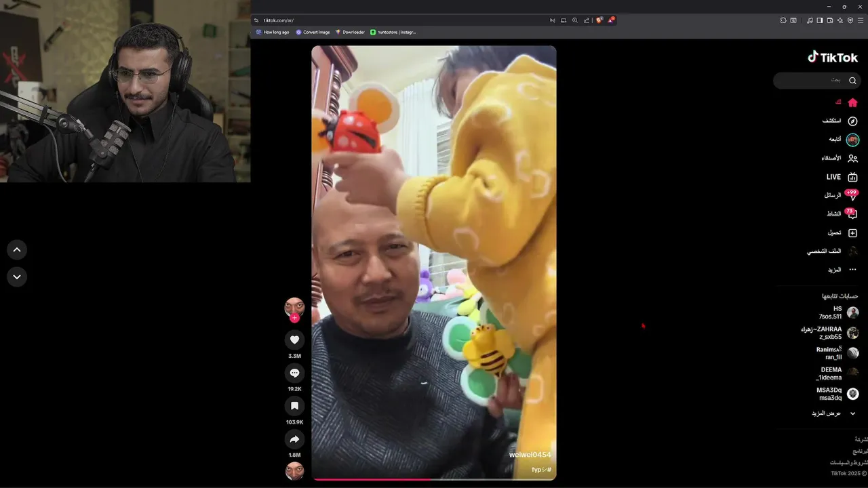Click the video player to pause playback

434,263
